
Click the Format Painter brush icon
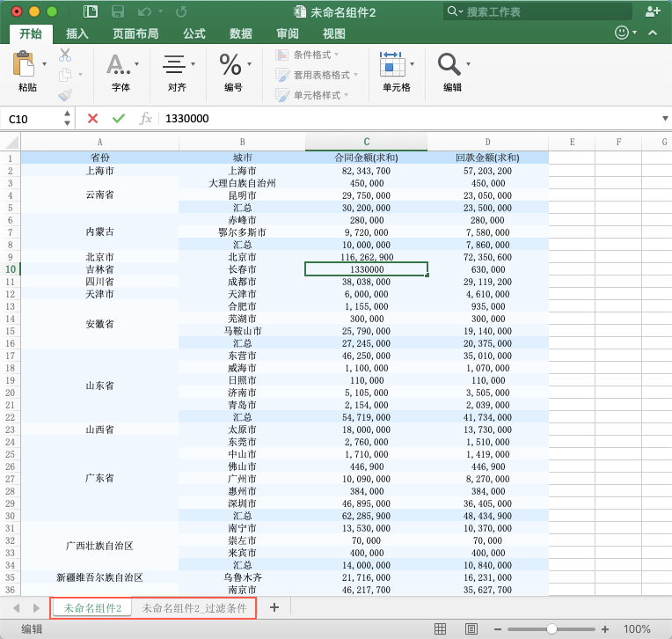point(65,94)
